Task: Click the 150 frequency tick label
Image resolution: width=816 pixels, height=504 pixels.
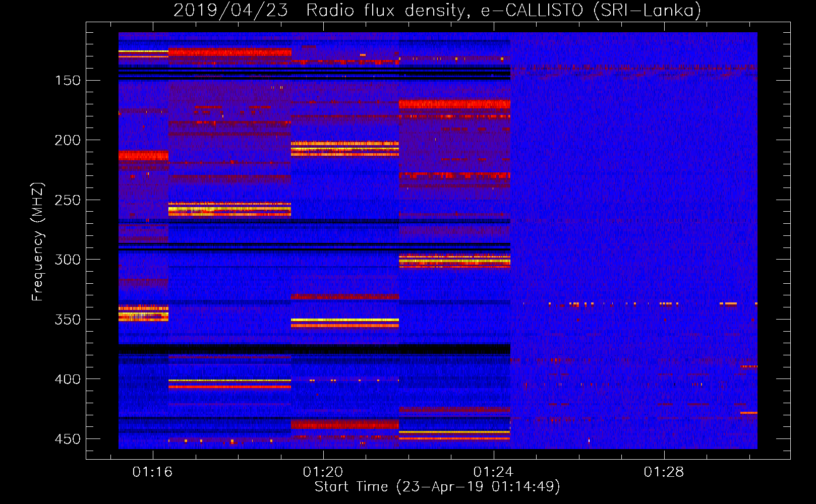Action: click(68, 81)
